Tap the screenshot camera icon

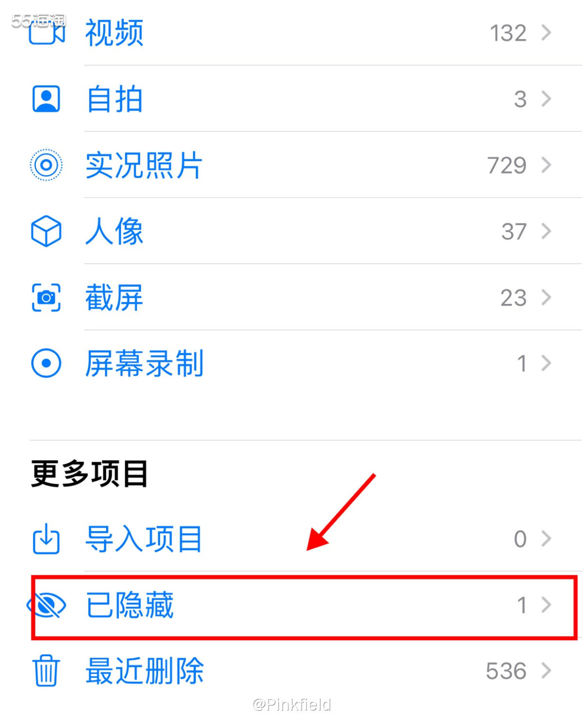click(46, 297)
